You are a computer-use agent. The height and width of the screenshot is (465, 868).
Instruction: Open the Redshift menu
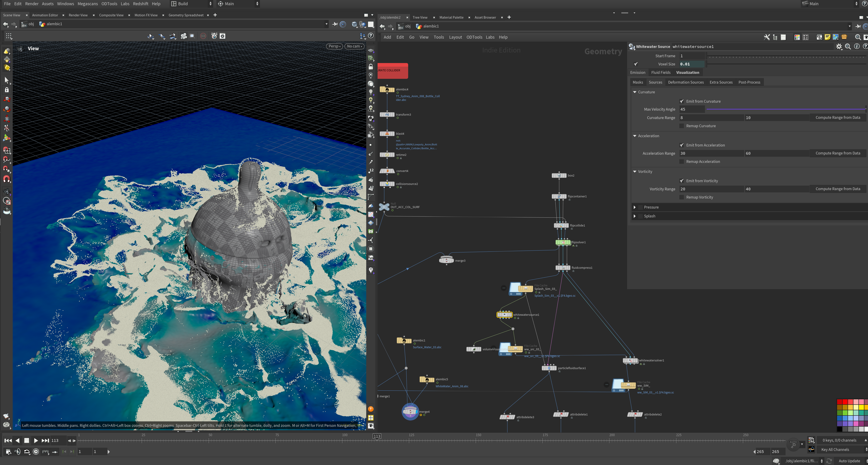point(141,4)
